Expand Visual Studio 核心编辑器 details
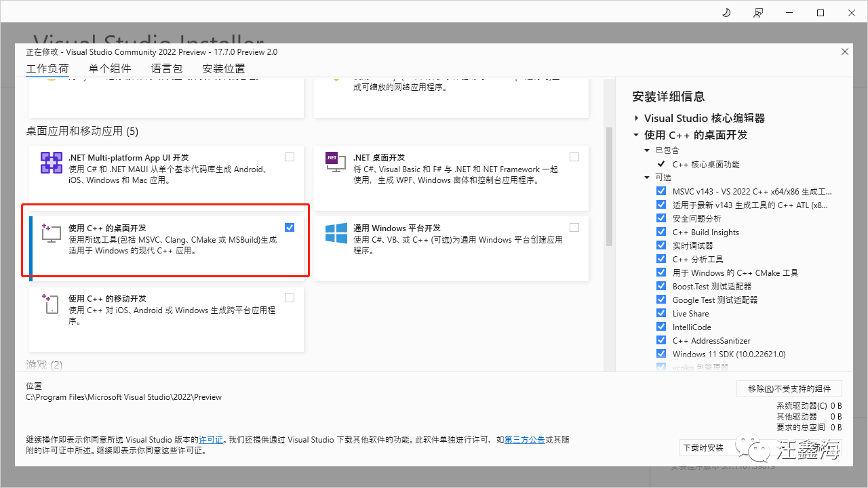The width and height of the screenshot is (868, 488). 637,118
